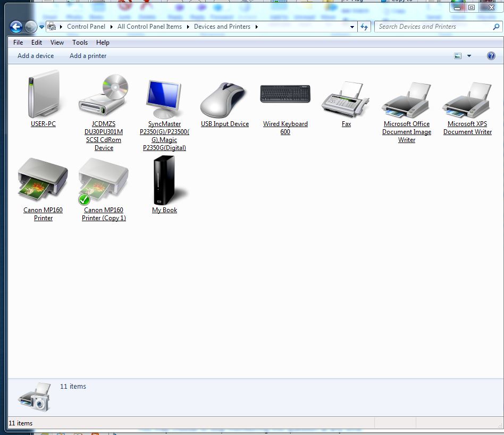Select Microsoft Office Document Image Writer icon
Viewport: 504px width, 435px height.
point(406,100)
